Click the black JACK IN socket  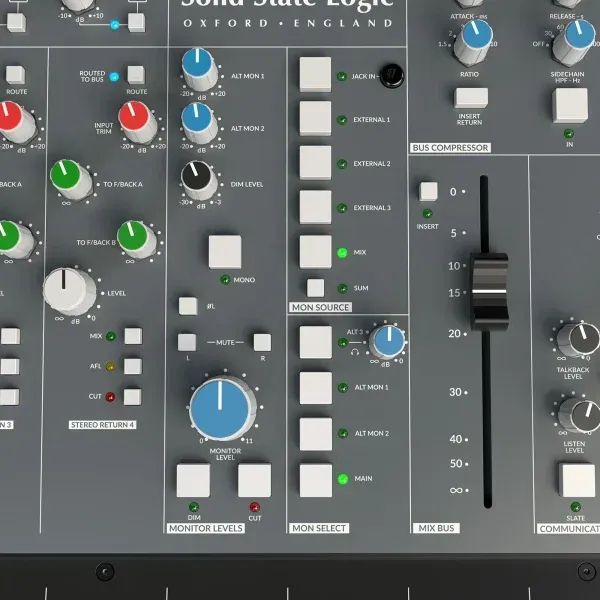coord(392,75)
